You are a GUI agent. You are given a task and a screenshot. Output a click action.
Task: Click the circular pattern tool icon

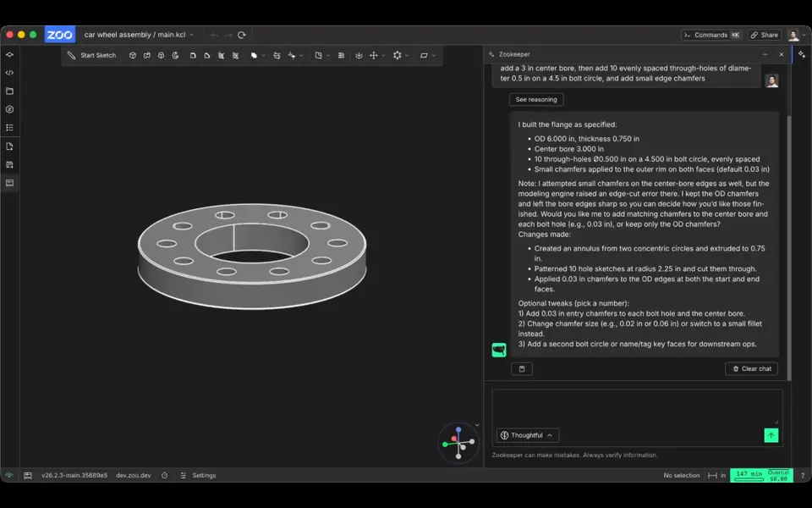pyautogui.click(x=398, y=56)
